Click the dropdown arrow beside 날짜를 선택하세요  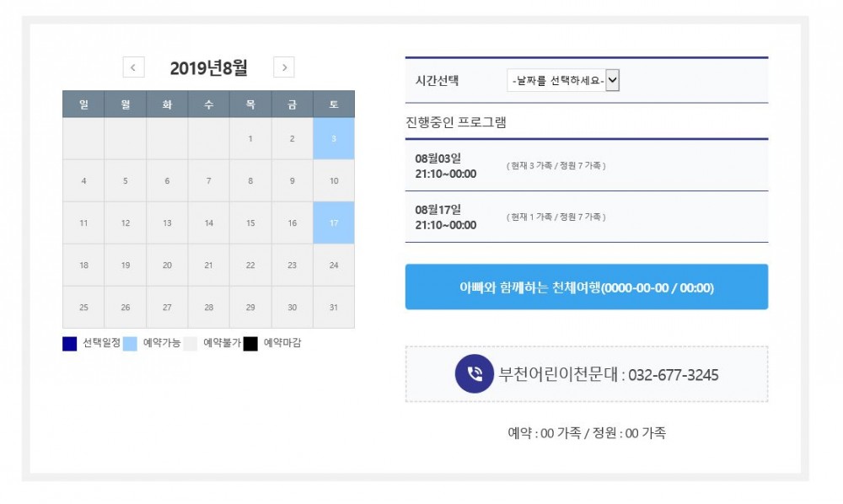[x=613, y=80]
